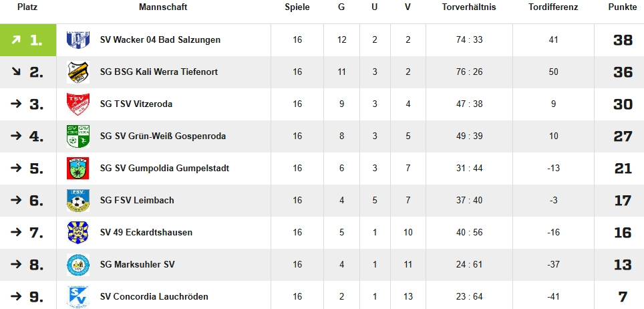
Task: Click the Mannschaft column header
Action: [163, 7]
